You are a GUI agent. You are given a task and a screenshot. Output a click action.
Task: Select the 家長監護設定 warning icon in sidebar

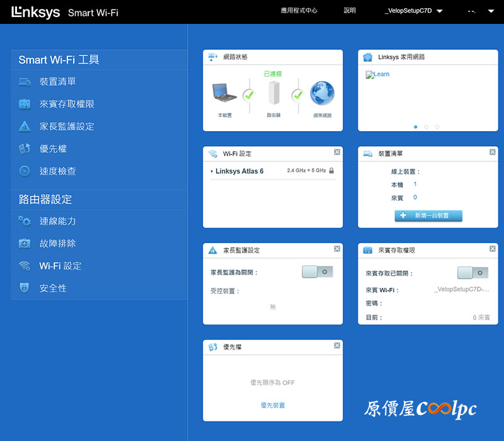click(x=25, y=127)
